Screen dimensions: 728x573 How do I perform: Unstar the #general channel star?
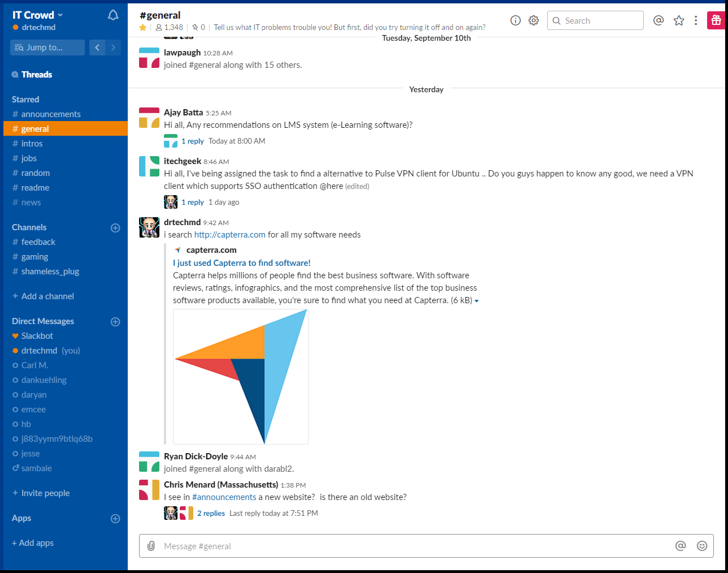coord(143,27)
